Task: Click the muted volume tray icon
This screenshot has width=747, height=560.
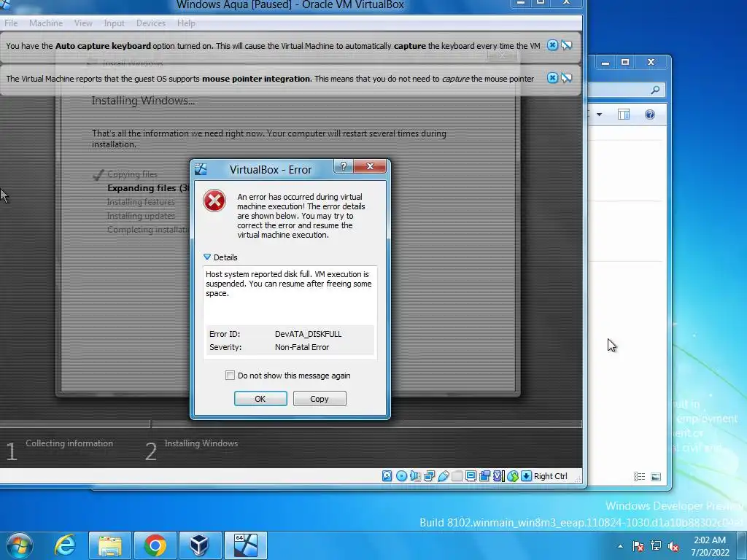Action: coord(673,546)
